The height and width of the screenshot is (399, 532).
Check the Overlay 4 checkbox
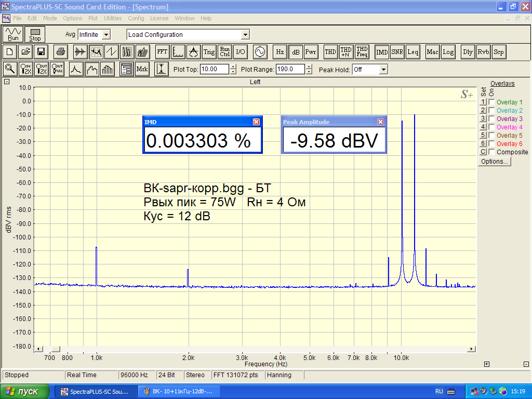click(x=491, y=127)
